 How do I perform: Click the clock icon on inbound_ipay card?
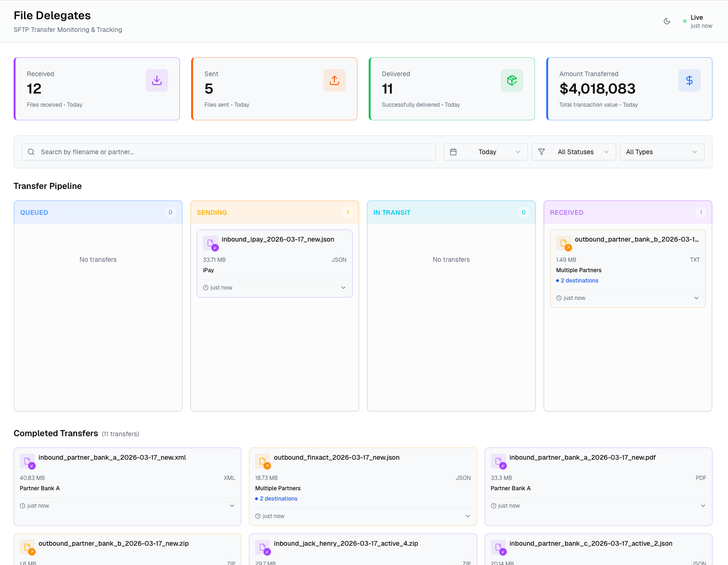[205, 287]
